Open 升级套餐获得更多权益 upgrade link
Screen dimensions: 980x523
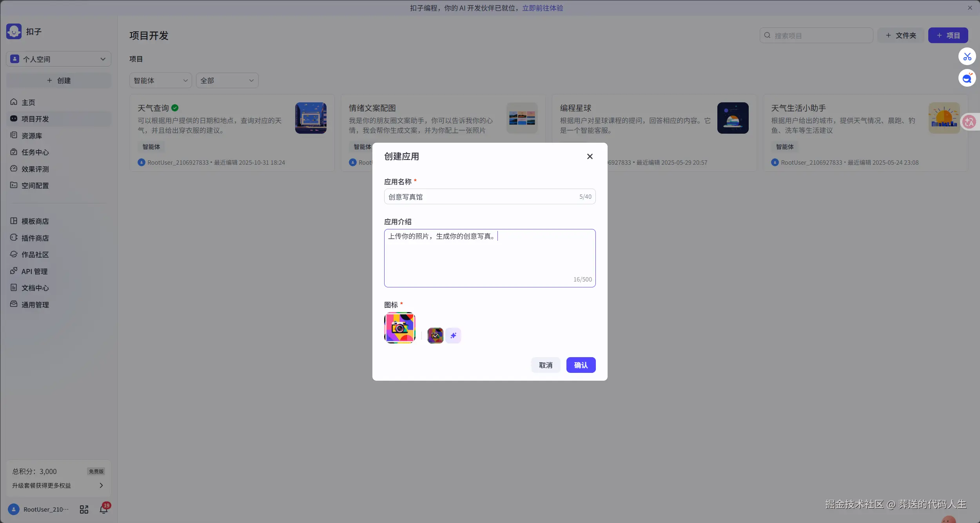58,485
